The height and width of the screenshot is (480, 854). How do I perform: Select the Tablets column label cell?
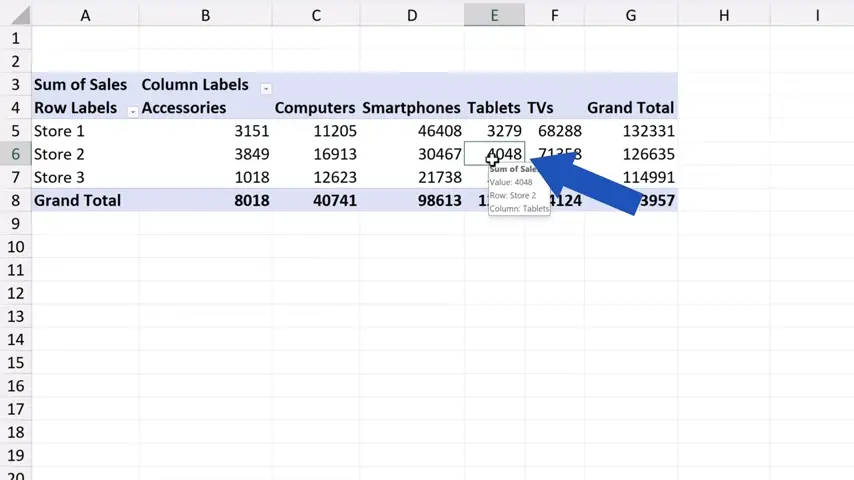coord(493,108)
